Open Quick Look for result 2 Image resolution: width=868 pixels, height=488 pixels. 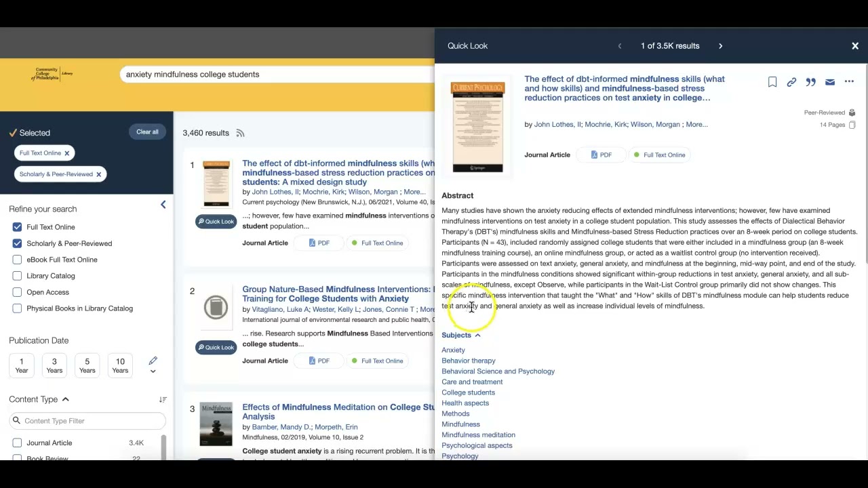coord(216,348)
